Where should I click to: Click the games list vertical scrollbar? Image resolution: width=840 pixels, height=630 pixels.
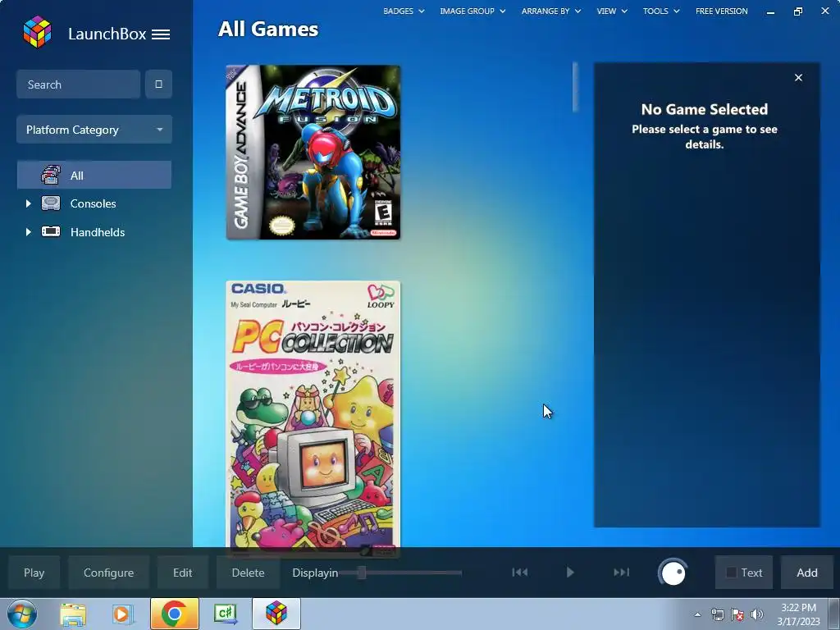pyautogui.click(x=575, y=87)
